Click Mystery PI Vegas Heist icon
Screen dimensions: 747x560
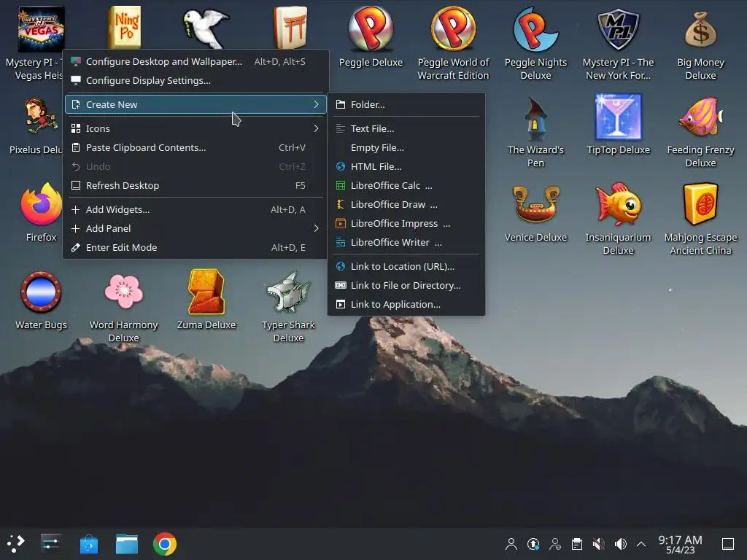pyautogui.click(x=41, y=29)
